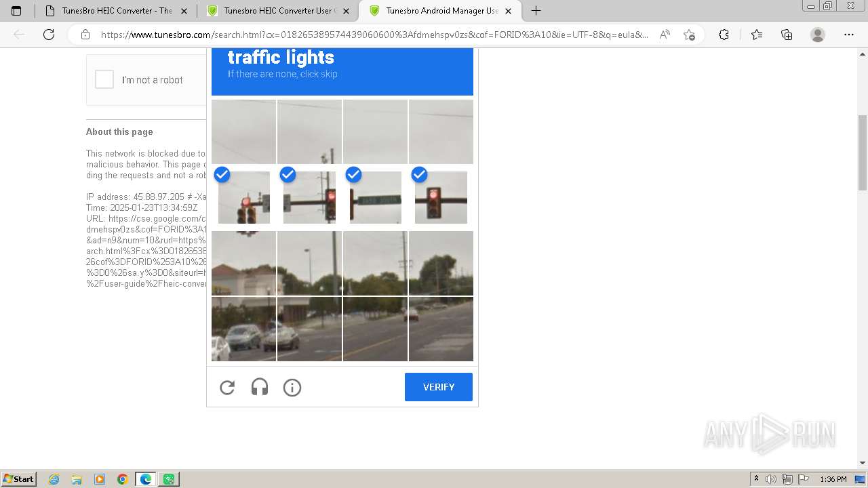
Task: Open the Action Center flag icon
Action: tap(804, 479)
